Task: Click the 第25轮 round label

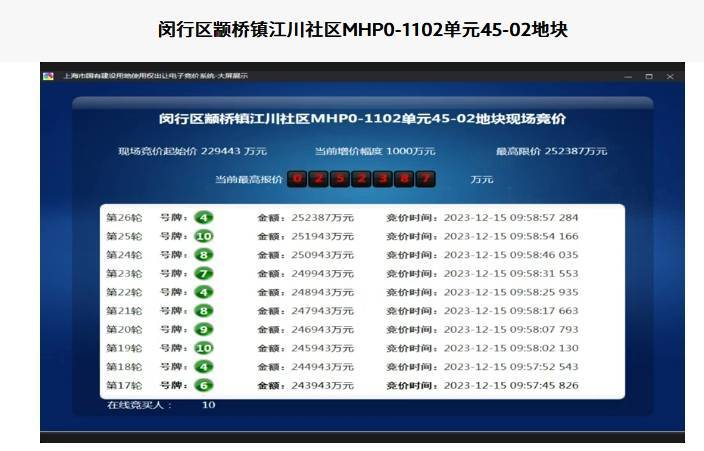Action: tap(124, 236)
